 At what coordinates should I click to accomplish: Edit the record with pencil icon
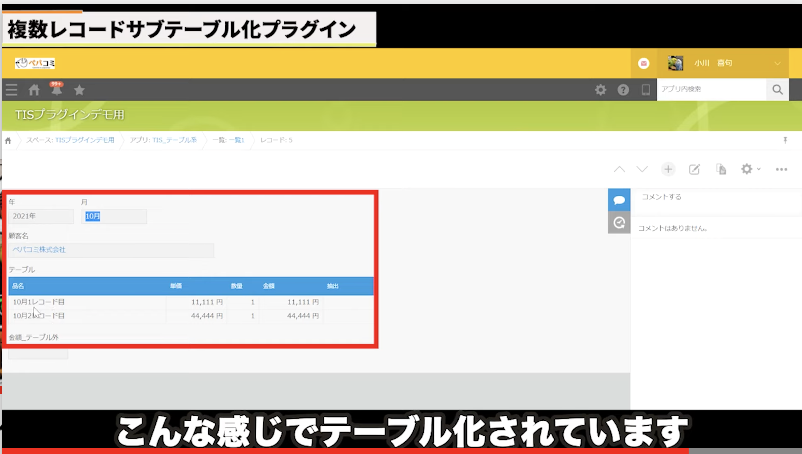(x=695, y=169)
